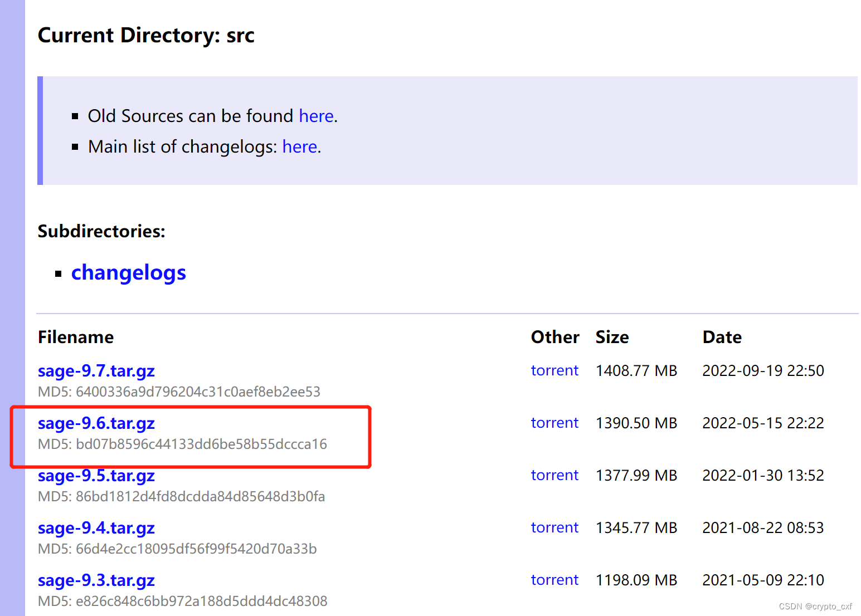Open the sage-9.5 torrent link
Image resolution: width=861 pixels, height=616 pixels.
[554, 475]
